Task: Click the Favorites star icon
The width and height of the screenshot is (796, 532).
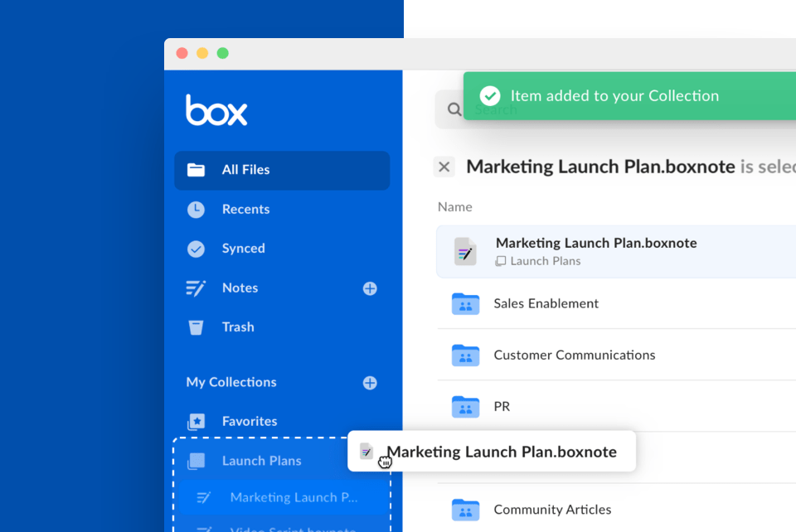Action: [x=196, y=421]
